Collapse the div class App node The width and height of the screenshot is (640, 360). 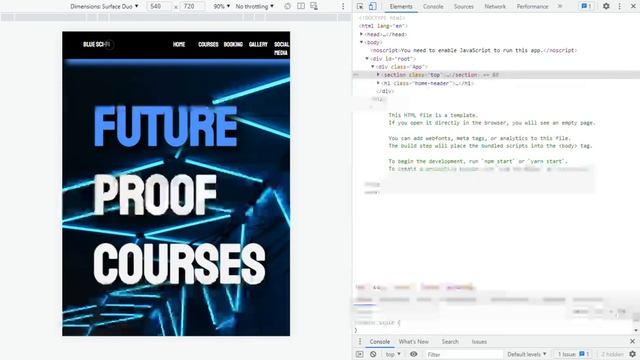coord(373,67)
